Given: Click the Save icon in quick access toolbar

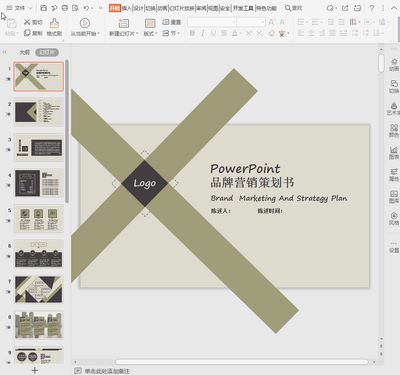Looking at the screenshot, I should (x=43, y=8).
